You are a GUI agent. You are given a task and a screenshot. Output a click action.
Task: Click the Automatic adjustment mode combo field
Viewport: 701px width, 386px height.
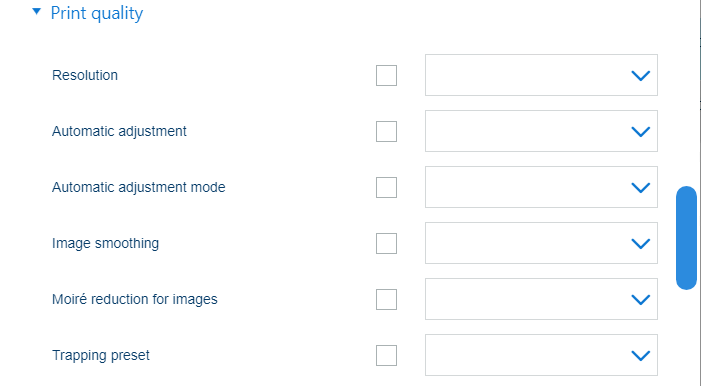coord(541,187)
